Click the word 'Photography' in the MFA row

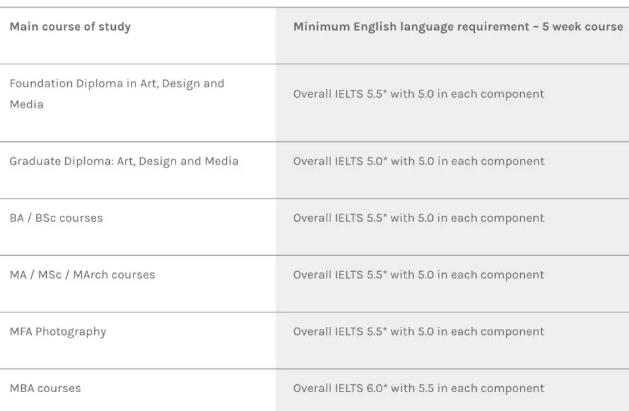point(71,332)
